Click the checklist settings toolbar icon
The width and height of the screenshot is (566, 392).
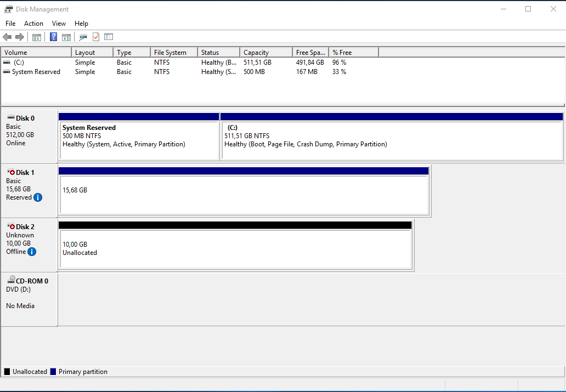coord(109,37)
